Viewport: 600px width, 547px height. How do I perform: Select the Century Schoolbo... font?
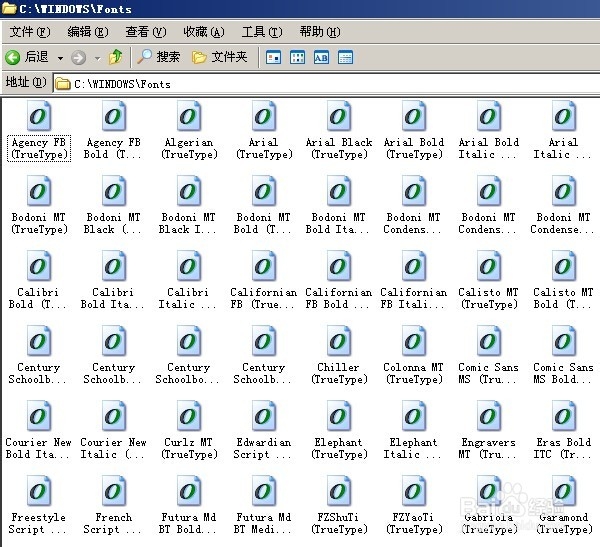189,355
